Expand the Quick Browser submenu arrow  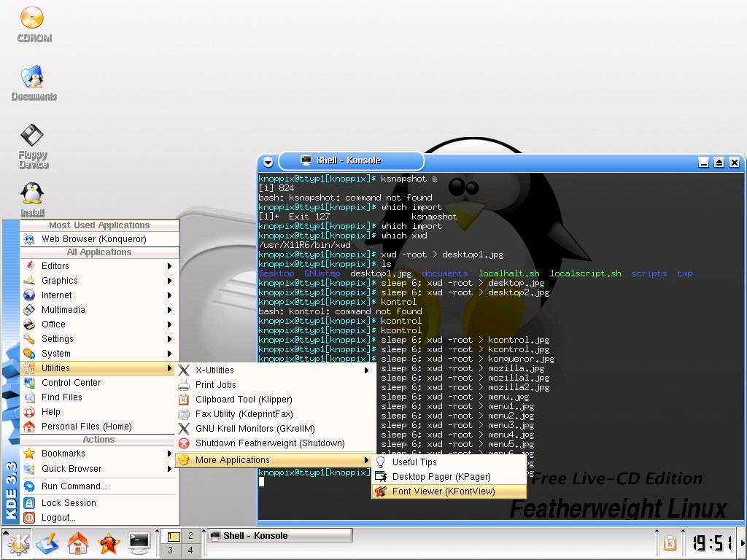169,469
